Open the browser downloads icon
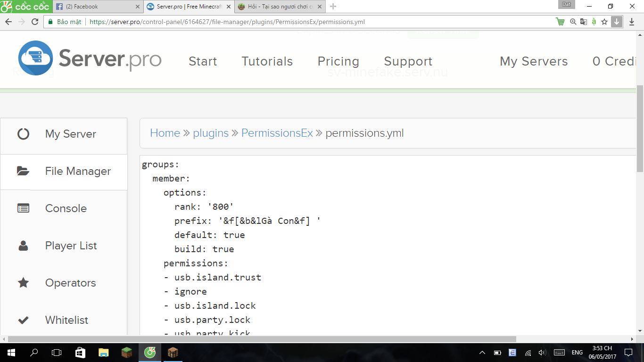This screenshot has height=362, width=644. (x=632, y=22)
